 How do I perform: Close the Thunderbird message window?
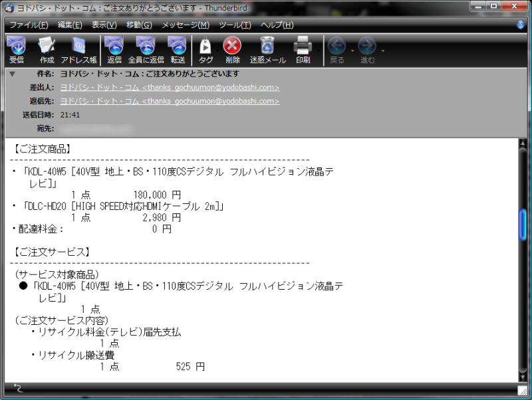point(514,6)
